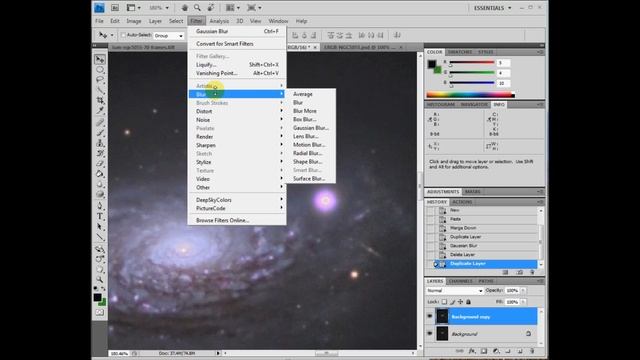Click the red R slider in Color panel
This screenshot has width=640, height=360.
(x=472, y=63)
